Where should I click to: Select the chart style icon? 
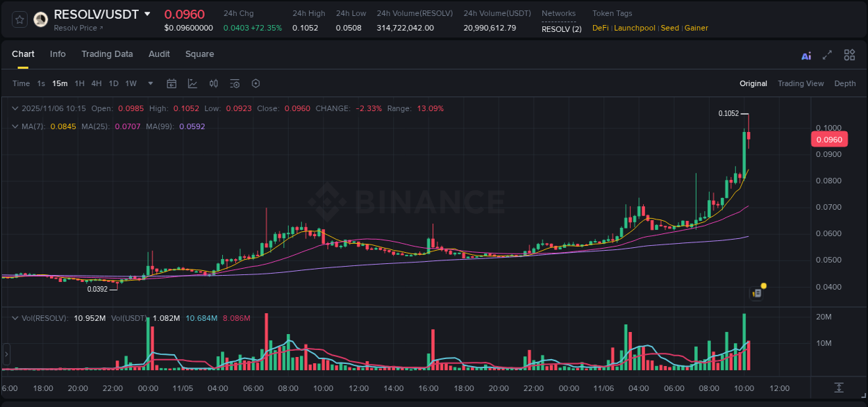(x=192, y=83)
